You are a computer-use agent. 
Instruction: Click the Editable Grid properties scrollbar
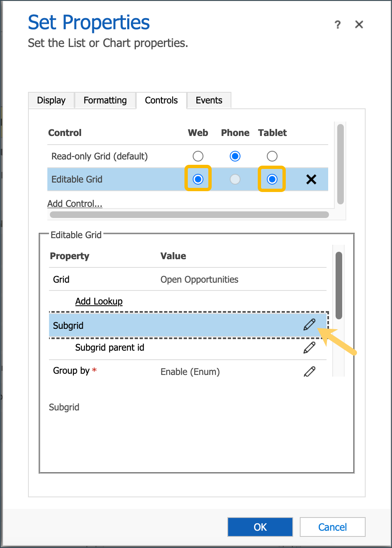[339, 286]
